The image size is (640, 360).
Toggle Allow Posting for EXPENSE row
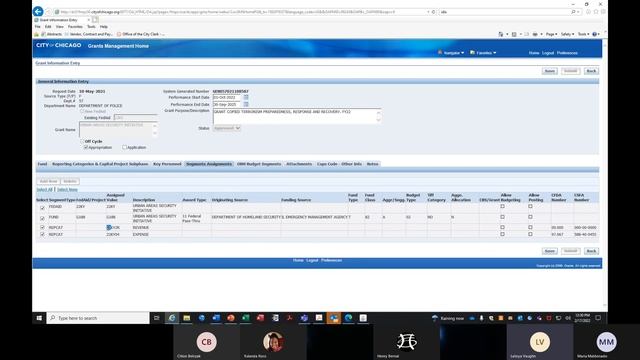tap(530, 234)
